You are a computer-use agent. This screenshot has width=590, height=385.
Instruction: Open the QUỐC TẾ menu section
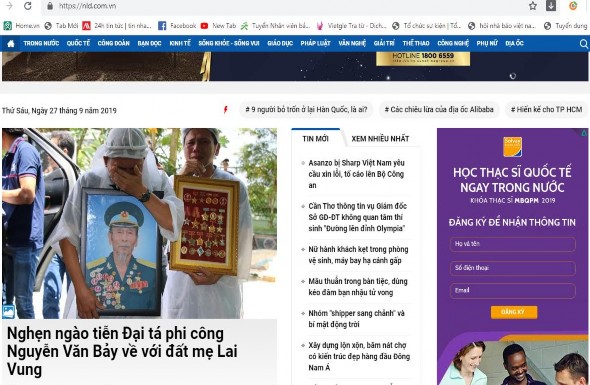coord(78,43)
